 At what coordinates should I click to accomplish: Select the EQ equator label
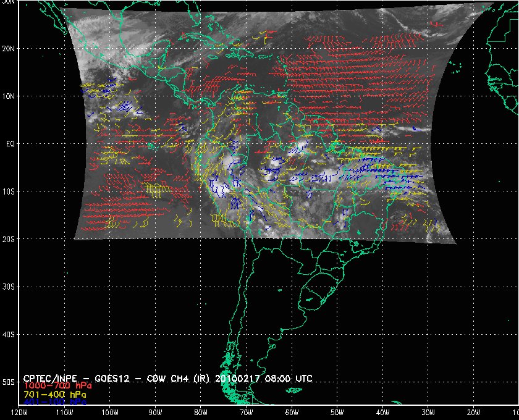(x=10, y=144)
